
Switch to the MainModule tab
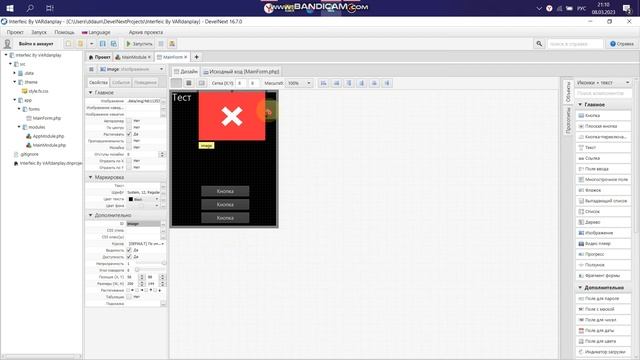[133, 57]
